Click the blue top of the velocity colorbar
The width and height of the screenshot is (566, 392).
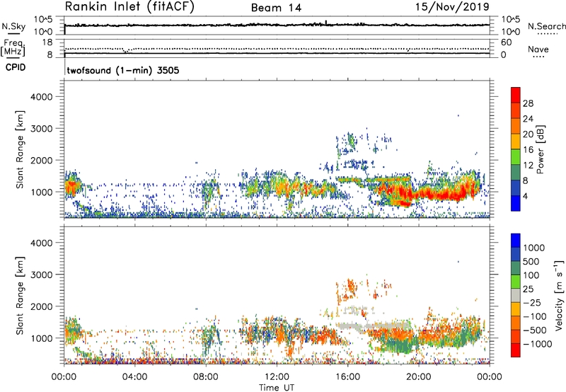click(x=516, y=240)
